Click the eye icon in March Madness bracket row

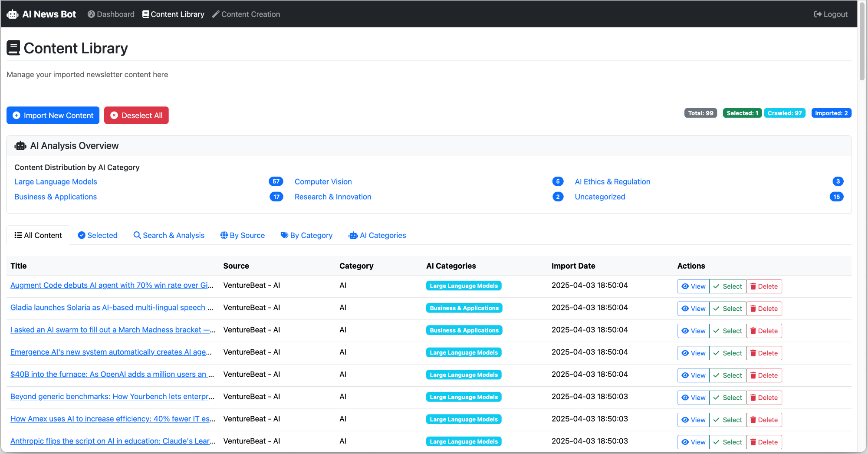[685, 331]
